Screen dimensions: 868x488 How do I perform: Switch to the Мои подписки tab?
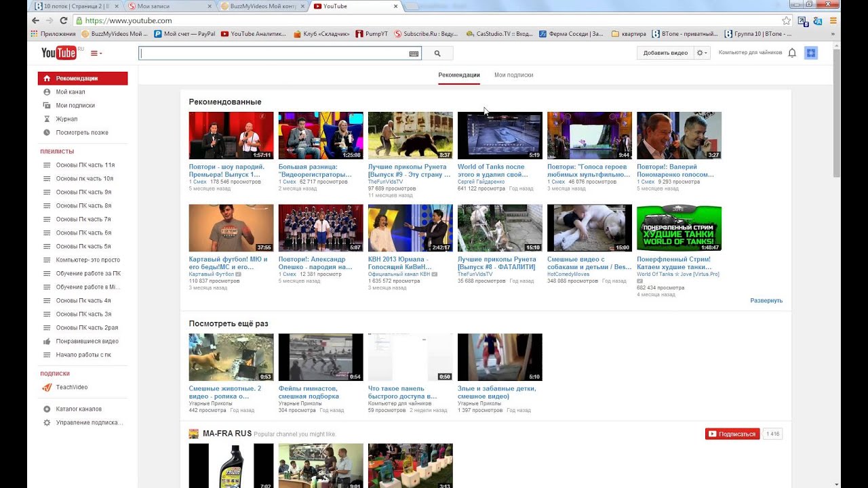point(513,75)
